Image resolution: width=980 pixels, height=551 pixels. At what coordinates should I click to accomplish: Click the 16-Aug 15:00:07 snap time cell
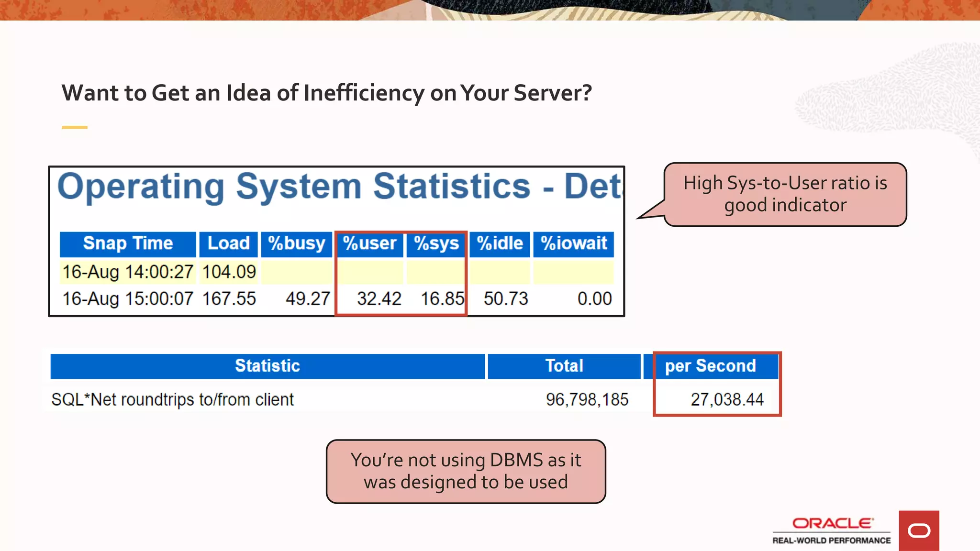tap(128, 299)
